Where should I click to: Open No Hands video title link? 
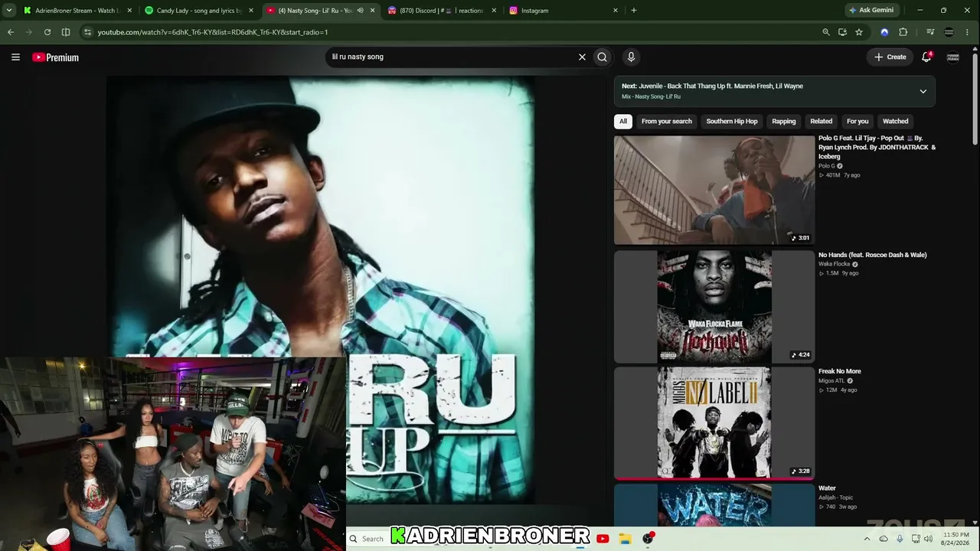[x=873, y=255]
